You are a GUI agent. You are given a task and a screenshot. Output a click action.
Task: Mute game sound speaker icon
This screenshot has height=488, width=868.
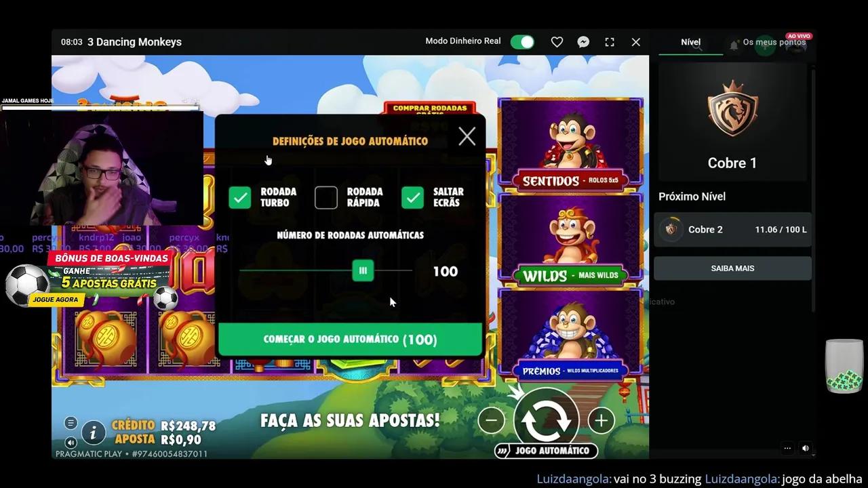(71, 443)
